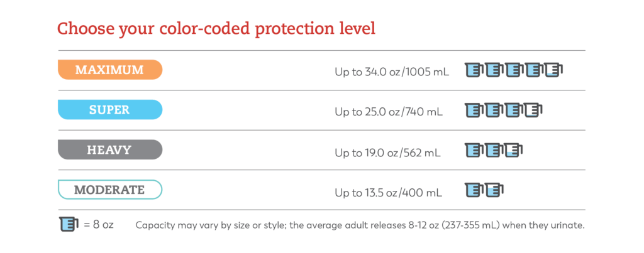Click the 'Up to 13.5 oz/400 mL' text
Image resolution: width=644 pixels, height=253 pixels.
389,191
